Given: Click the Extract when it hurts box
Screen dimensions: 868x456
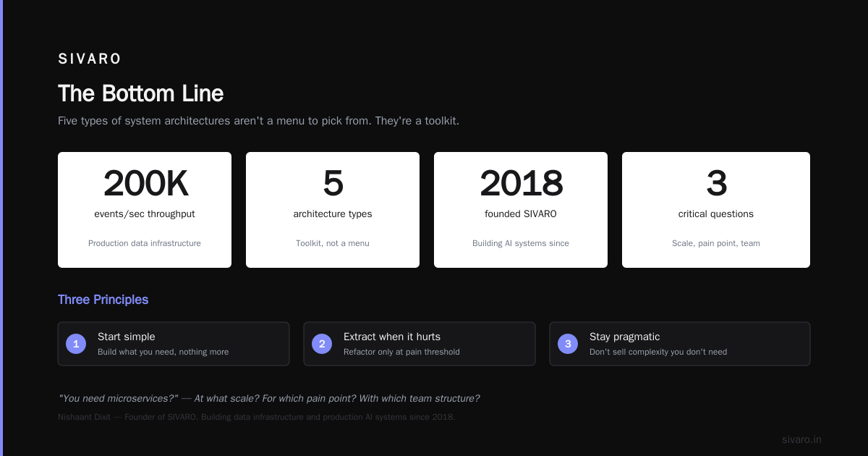Looking at the screenshot, I should click(420, 344).
